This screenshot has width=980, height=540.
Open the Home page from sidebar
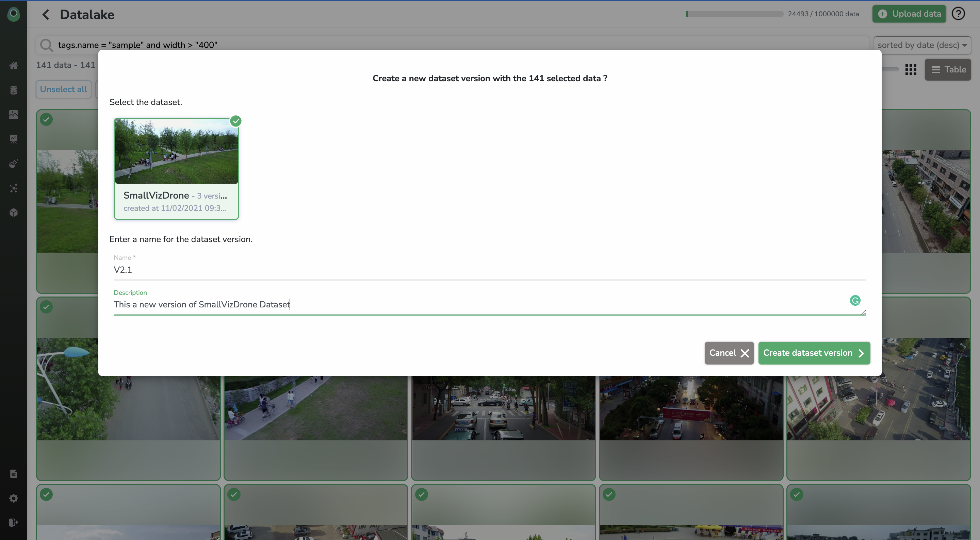(x=14, y=66)
